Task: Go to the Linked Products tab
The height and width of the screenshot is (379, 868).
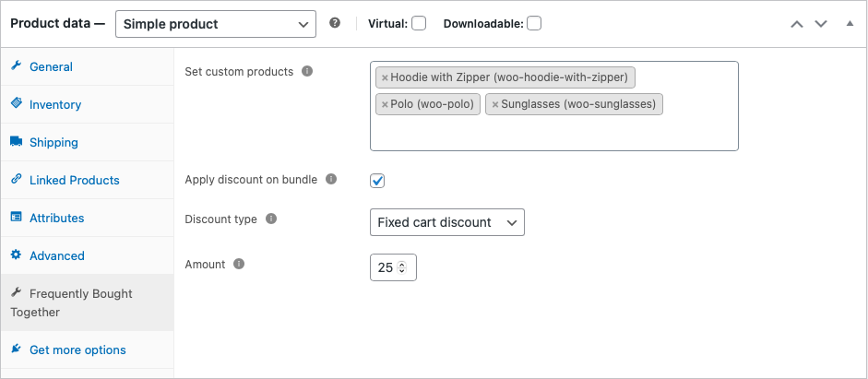Action: [x=88, y=181]
